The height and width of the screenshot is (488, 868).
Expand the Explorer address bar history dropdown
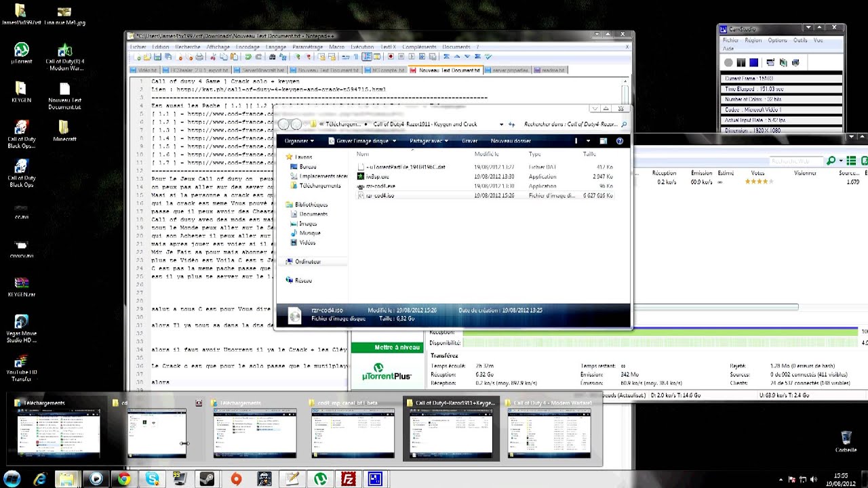[501, 125]
